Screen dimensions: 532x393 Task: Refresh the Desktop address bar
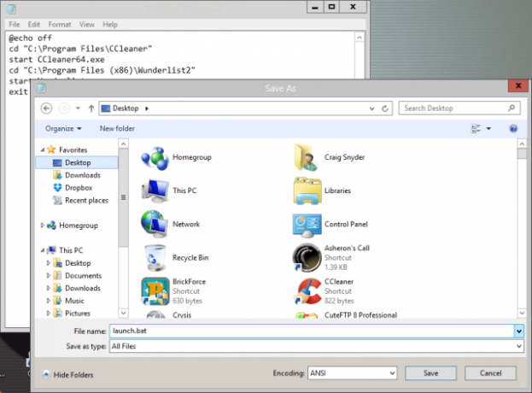coord(385,109)
